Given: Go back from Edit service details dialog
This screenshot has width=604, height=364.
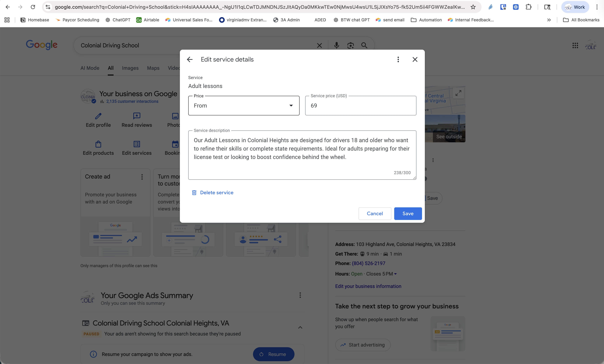Looking at the screenshot, I should coord(190,59).
